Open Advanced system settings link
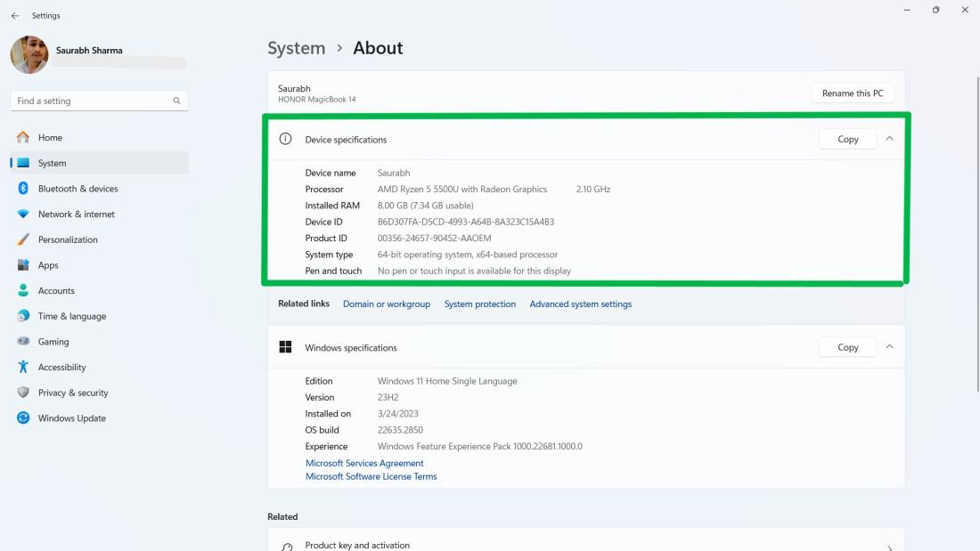This screenshot has width=980, height=551. (580, 304)
